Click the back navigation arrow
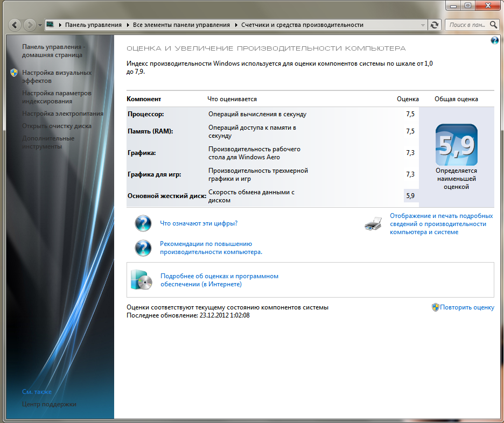This screenshot has width=504, height=423. [15, 25]
